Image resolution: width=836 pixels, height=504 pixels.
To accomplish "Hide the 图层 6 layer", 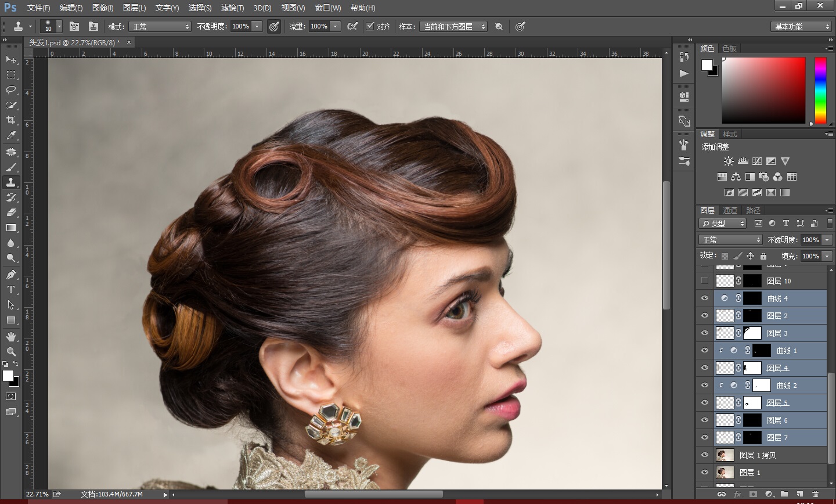I will pyautogui.click(x=705, y=420).
